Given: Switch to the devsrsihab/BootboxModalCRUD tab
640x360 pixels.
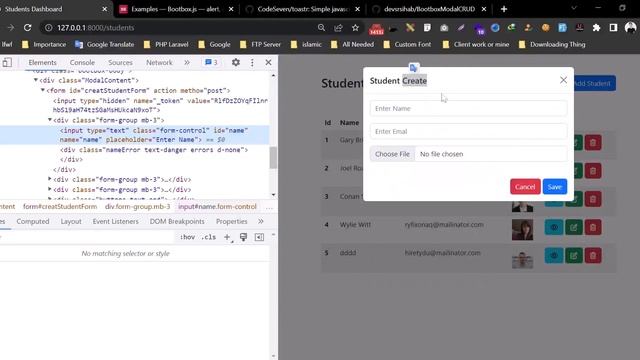Looking at the screenshot, I should (x=429, y=9).
